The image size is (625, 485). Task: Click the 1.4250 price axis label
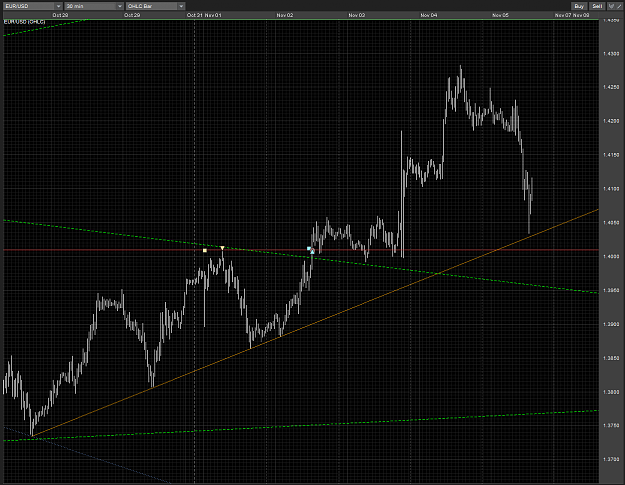pos(611,87)
